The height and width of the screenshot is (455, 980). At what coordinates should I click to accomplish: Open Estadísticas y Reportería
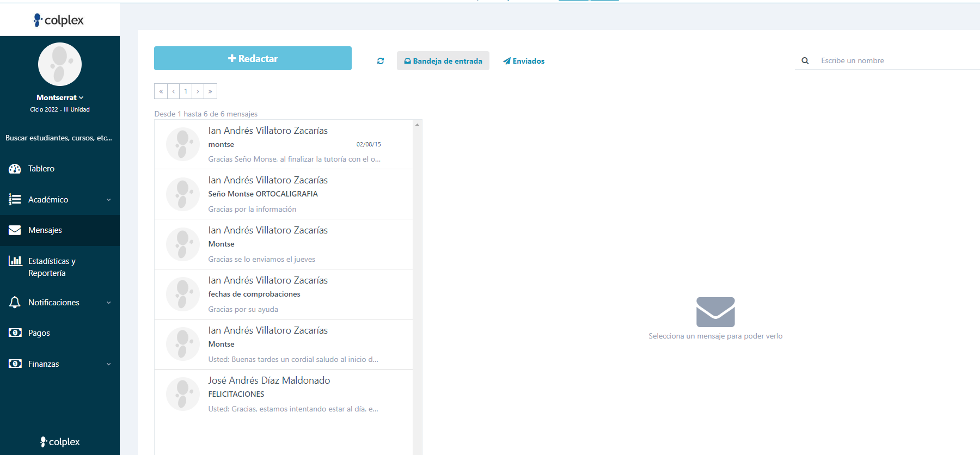60,267
